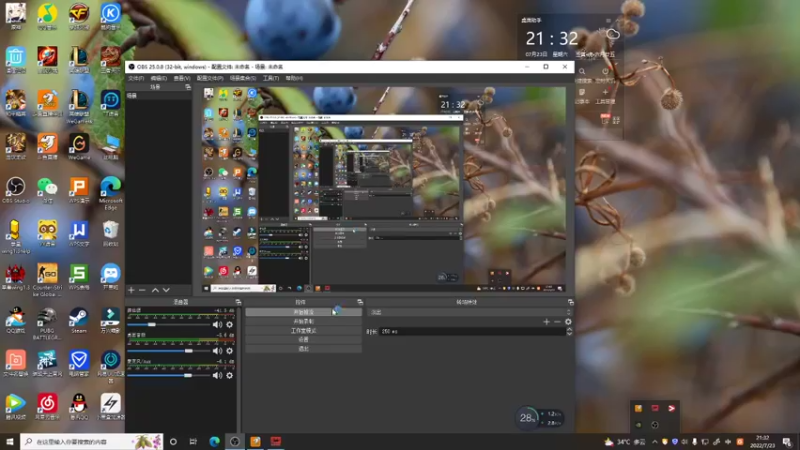The width and height of the screenshot is (800, 450).
Task: Open the Tools menu in OBS
Action: (271, 78)
